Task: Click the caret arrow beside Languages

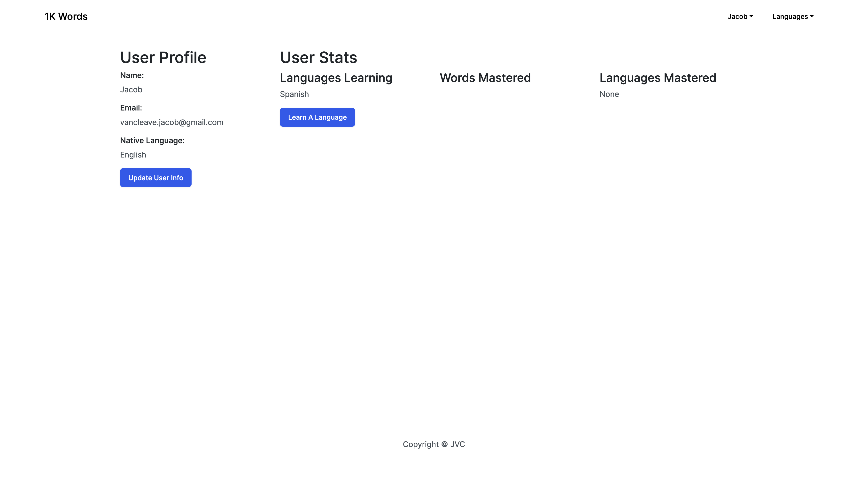Action: pos(812,16)
